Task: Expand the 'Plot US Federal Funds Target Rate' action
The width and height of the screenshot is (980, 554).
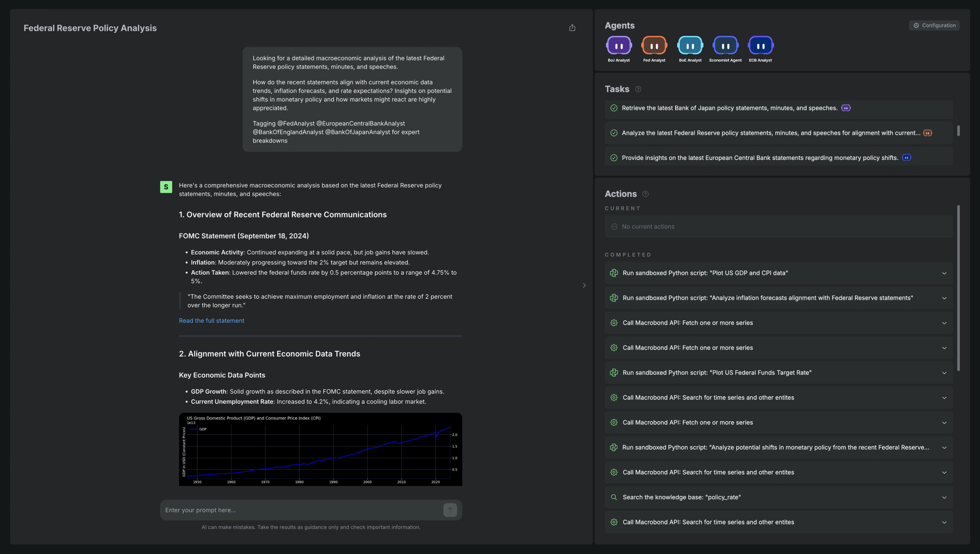Action: click(944, 373)
